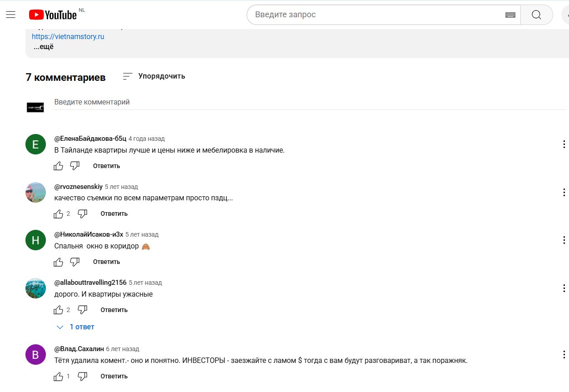This screenshot has width=569, height=392.
Task: Dislike the comment by @rvoznesenskiy
Action: pos(82,213)
